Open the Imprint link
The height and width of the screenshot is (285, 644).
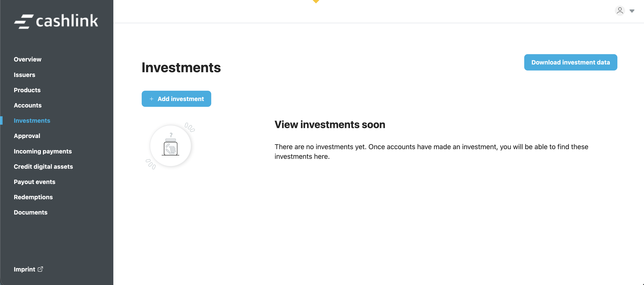[24, 269]
